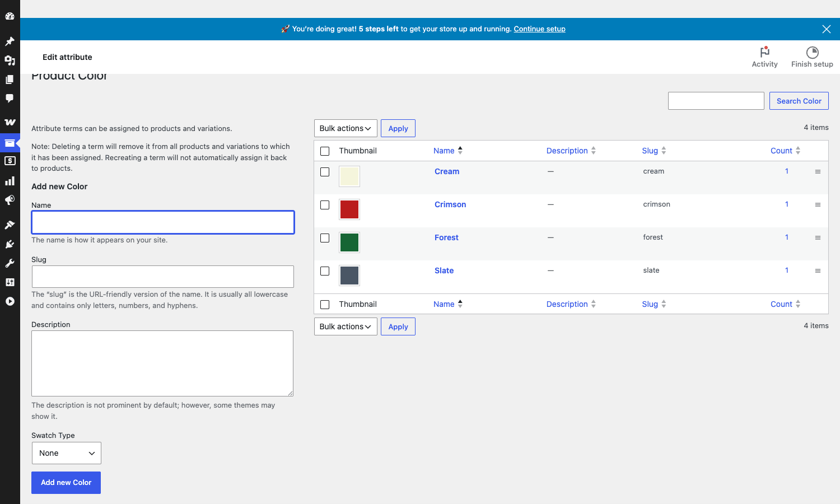Click the Cream color swatch thumbnail
Image resolution: width=840 pixels, height=504 pixels.
349,176
